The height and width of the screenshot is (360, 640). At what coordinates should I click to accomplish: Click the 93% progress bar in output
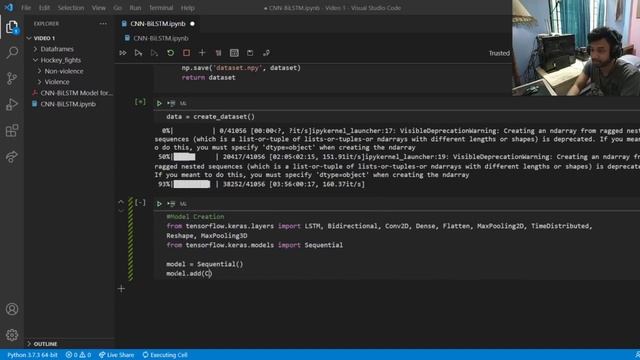pos(192,184)
